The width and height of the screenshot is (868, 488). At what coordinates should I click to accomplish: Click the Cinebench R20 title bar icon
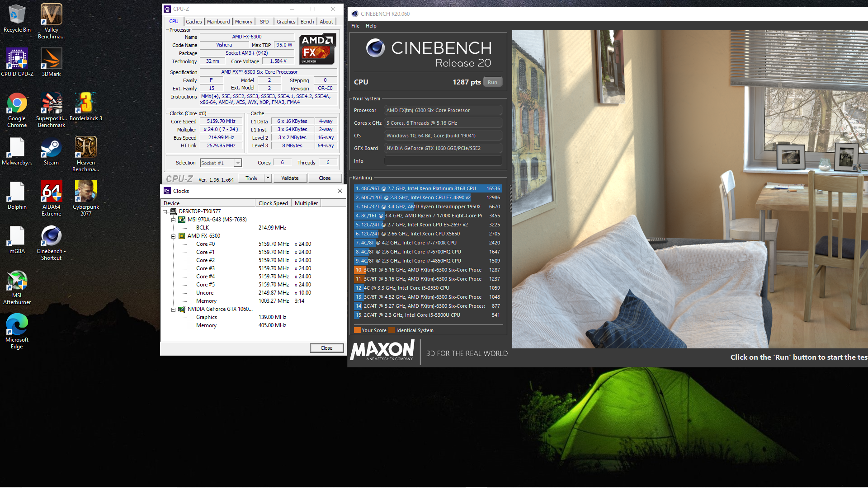coord(355,14)
